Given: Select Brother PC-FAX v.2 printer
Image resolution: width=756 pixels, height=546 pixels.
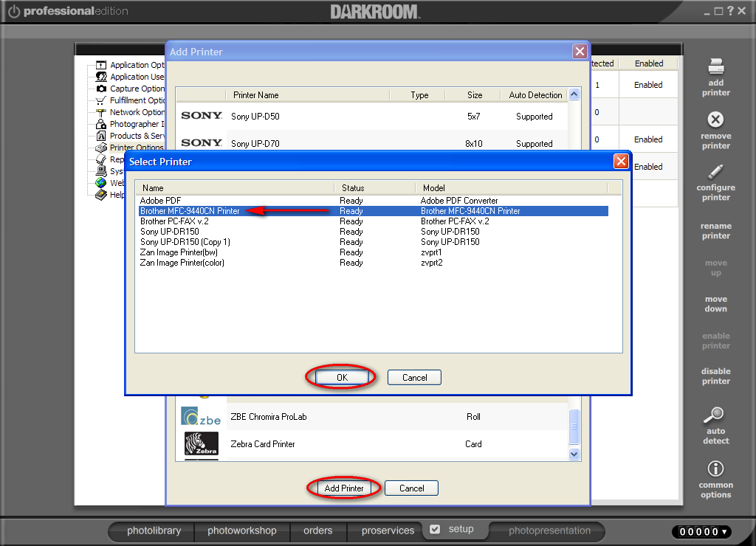Looking at the screenshot, I should pyautogui.click(x=373, y=221).
